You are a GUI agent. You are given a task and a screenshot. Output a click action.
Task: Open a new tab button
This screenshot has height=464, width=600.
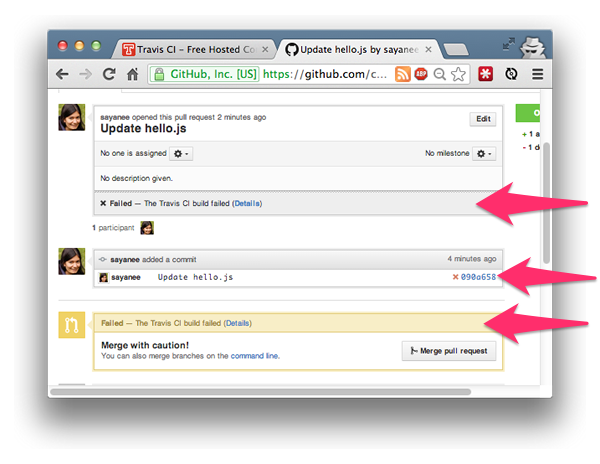tap(456, 50)
